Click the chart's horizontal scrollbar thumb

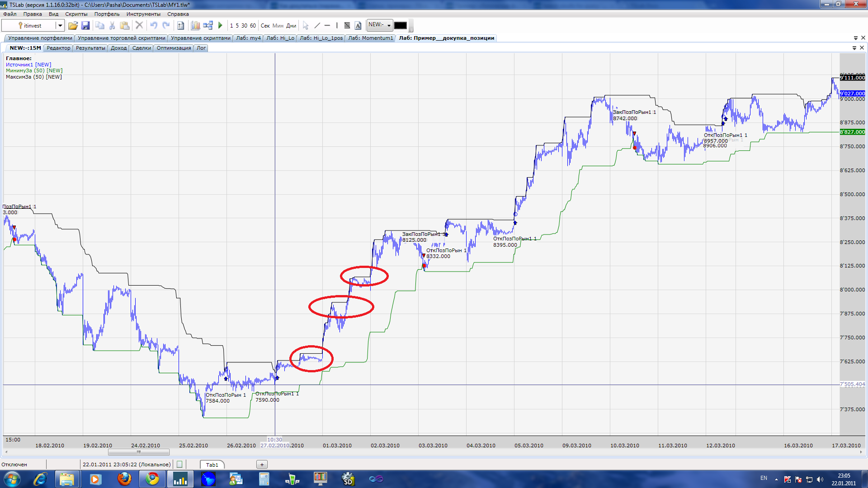[x=138, y=452]
